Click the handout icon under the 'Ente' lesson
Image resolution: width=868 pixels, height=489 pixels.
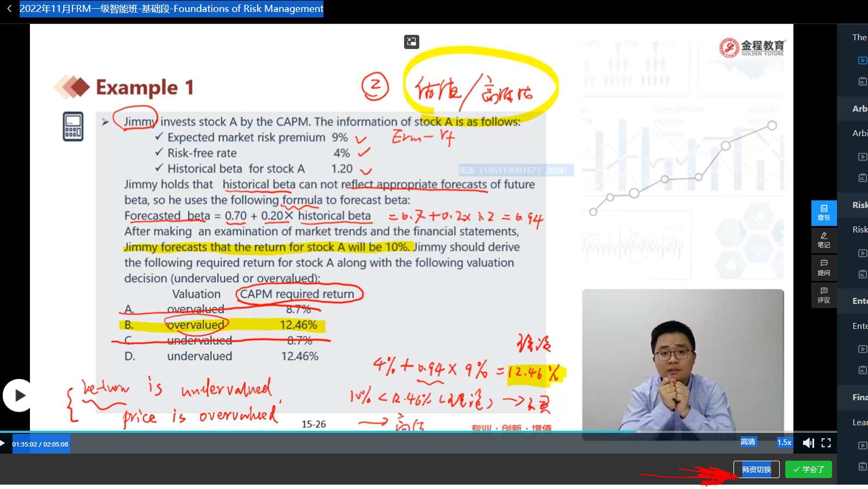(863, 370)
